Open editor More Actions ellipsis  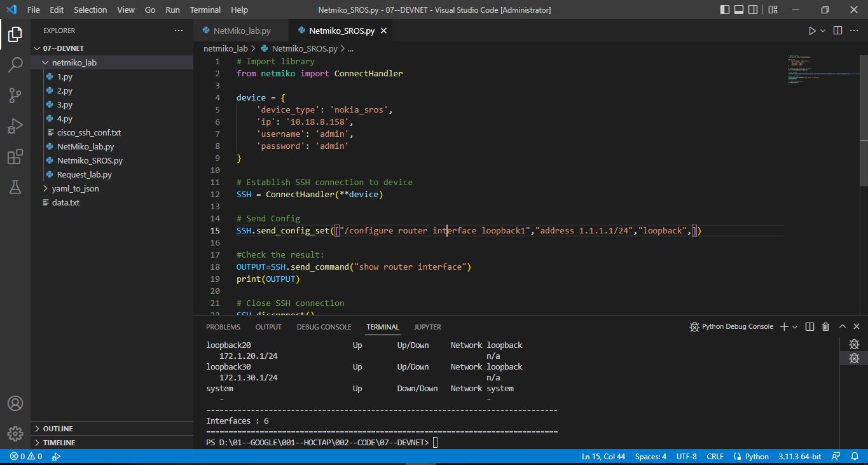pyautogui.click(x=855, y=31)
